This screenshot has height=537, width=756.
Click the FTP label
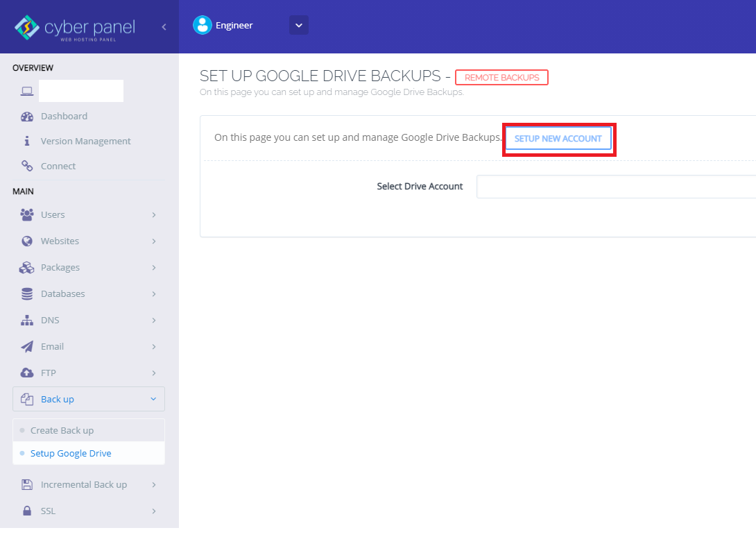point(49,373)
